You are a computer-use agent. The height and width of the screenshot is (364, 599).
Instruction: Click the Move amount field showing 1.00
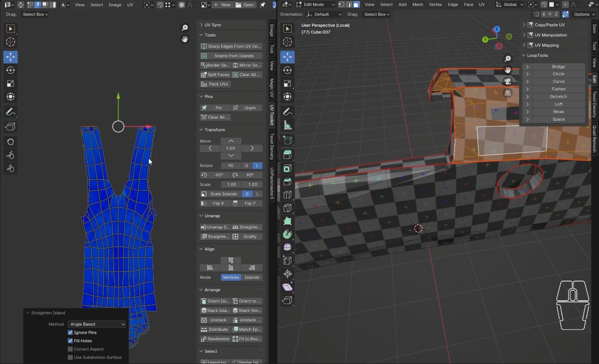click(x=231, y=148)
